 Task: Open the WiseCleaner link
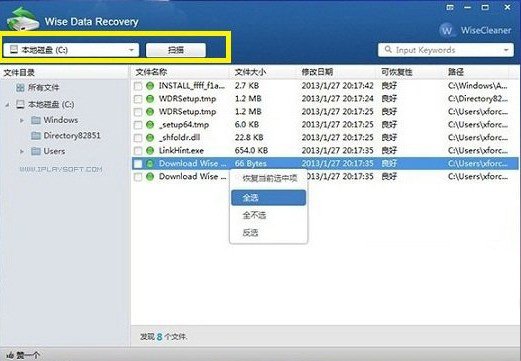tap(486, 30)
